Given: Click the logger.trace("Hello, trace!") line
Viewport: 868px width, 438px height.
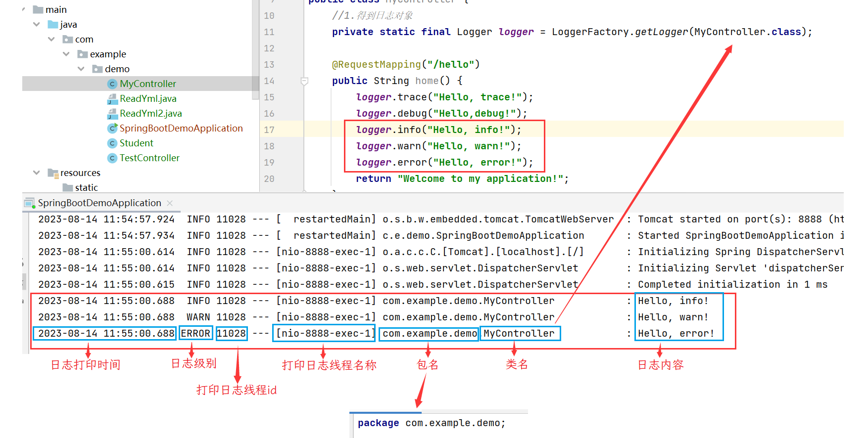Looking at the screenshot, I should point(444,97).
